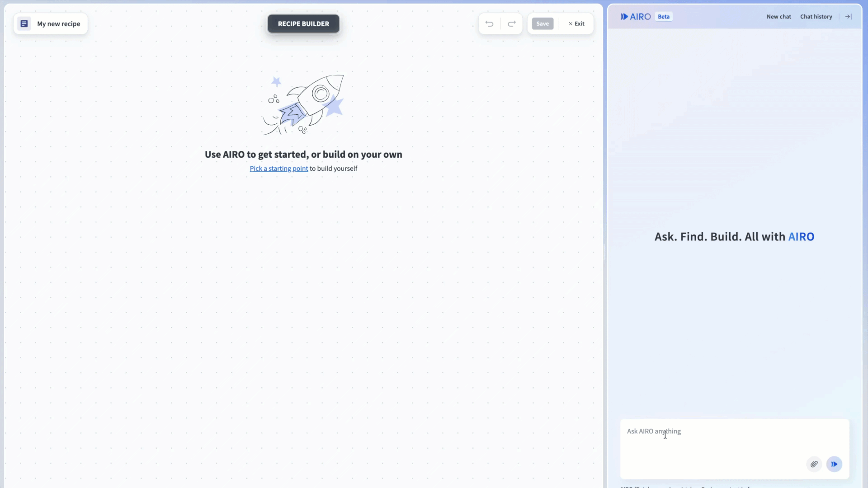
Task: Click the redo arrow icon
Action: click(512, 23)
